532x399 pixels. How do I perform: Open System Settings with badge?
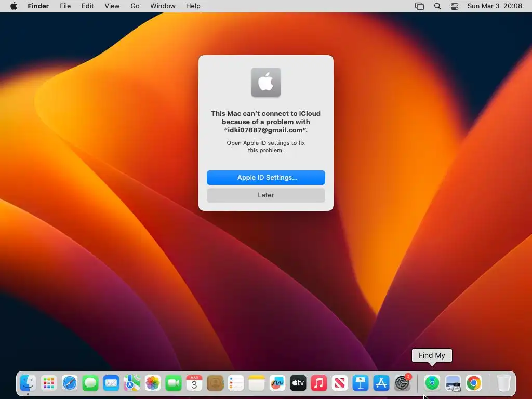[403, 383]
